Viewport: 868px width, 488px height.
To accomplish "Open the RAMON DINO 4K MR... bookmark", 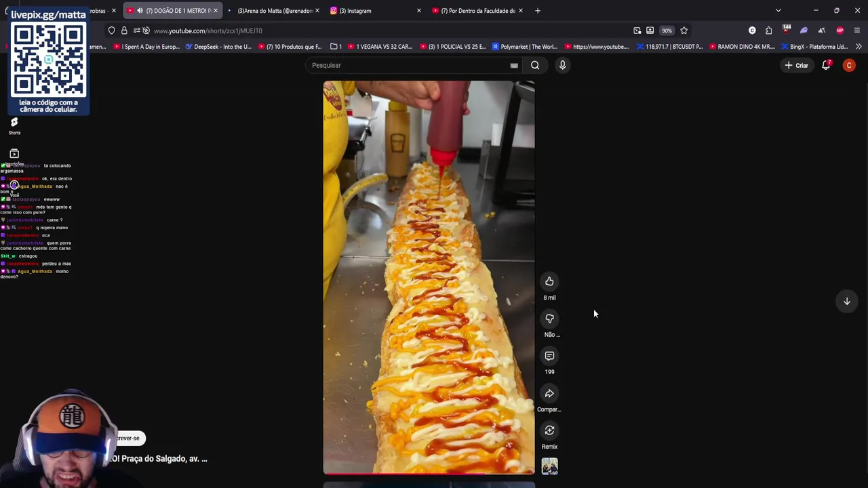I will click(x=742, y=47).
